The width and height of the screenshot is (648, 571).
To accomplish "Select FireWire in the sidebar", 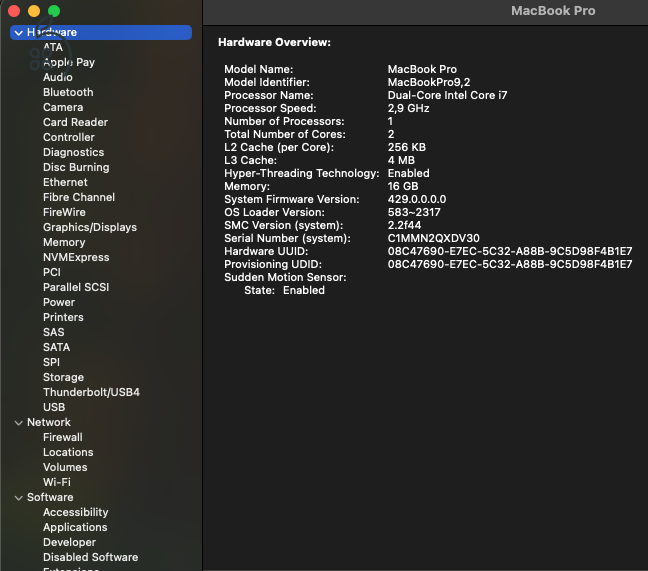I will tap(64, 212).
